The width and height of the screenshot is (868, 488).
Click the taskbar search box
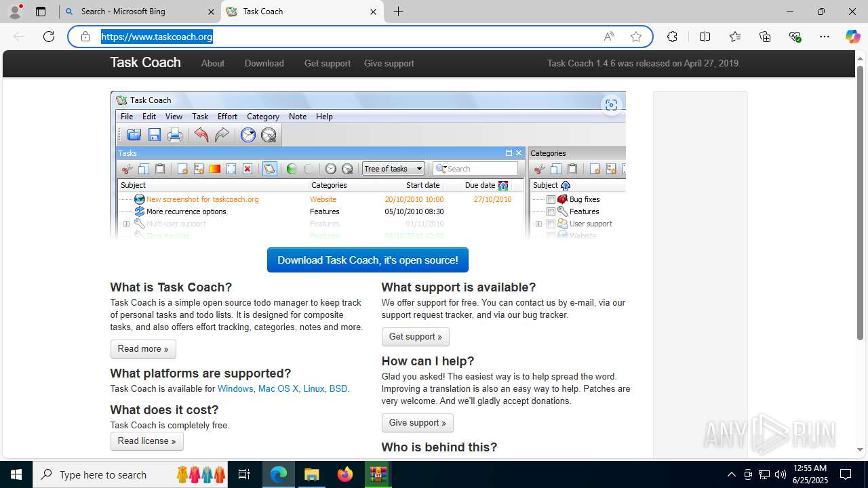pyautogui.click(x=131, y=474)
